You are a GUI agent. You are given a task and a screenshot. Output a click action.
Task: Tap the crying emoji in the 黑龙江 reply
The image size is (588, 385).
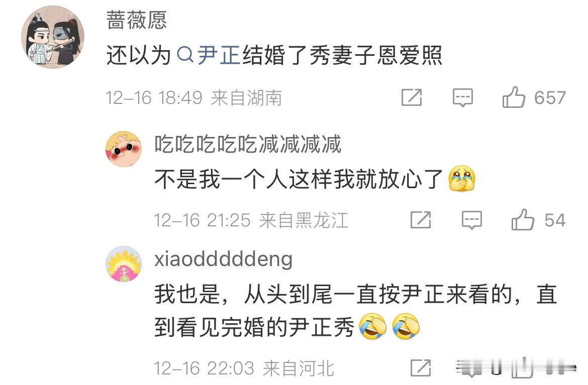pos(462,178)
